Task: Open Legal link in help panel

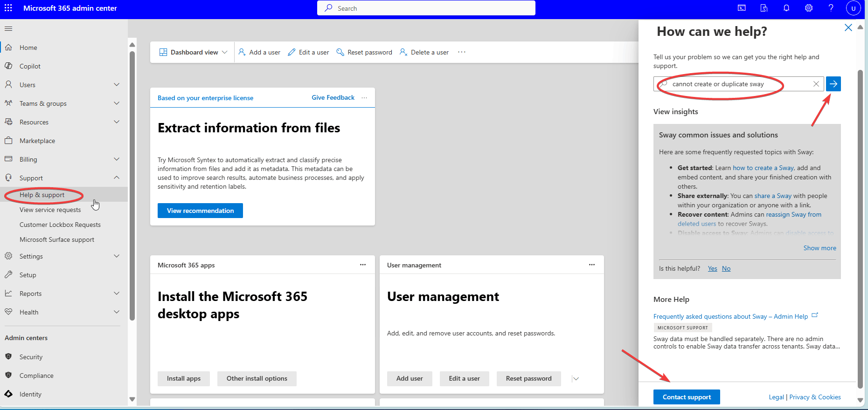Action: click(x=776, y=397)
